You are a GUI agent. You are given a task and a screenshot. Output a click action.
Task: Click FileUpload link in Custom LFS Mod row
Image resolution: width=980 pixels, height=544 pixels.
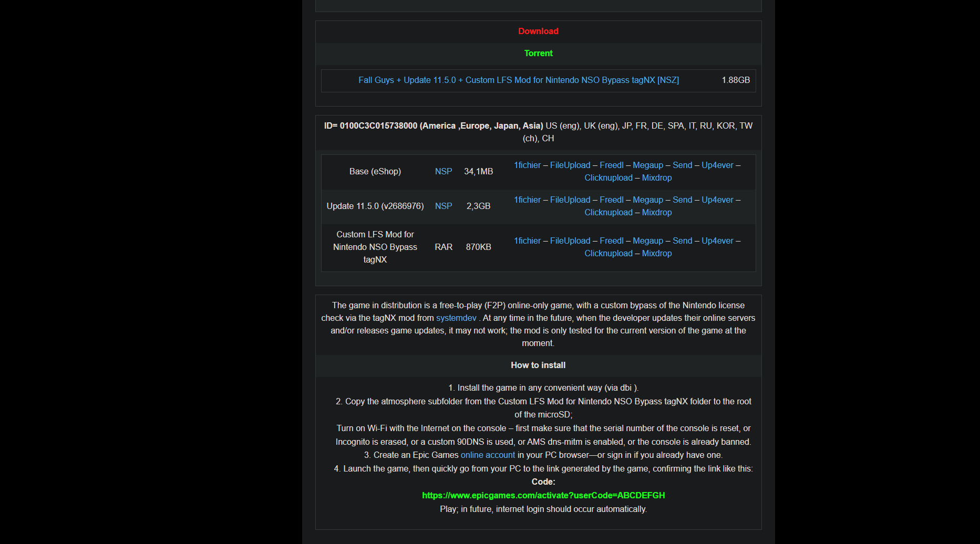click(570, 241)
